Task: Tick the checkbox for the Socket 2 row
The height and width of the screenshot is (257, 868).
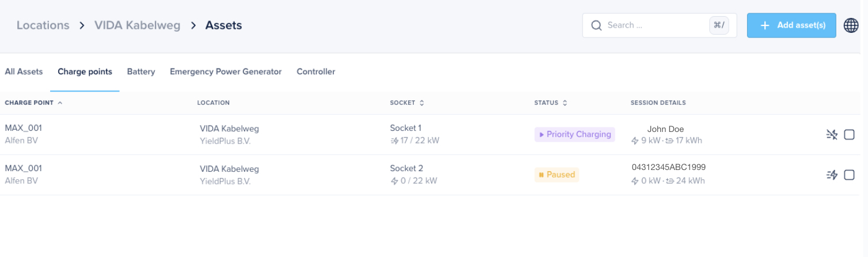Action: (x=849, y=175)
